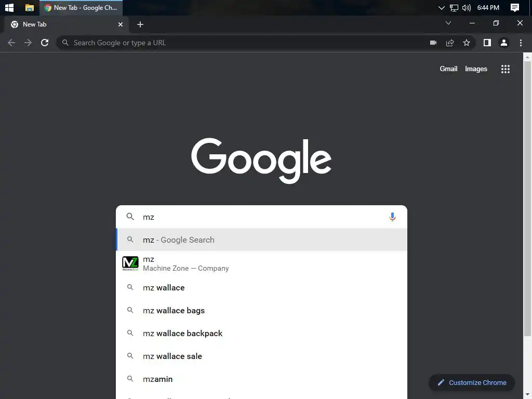
Task: Open the Images link
Action: (476, 69)
